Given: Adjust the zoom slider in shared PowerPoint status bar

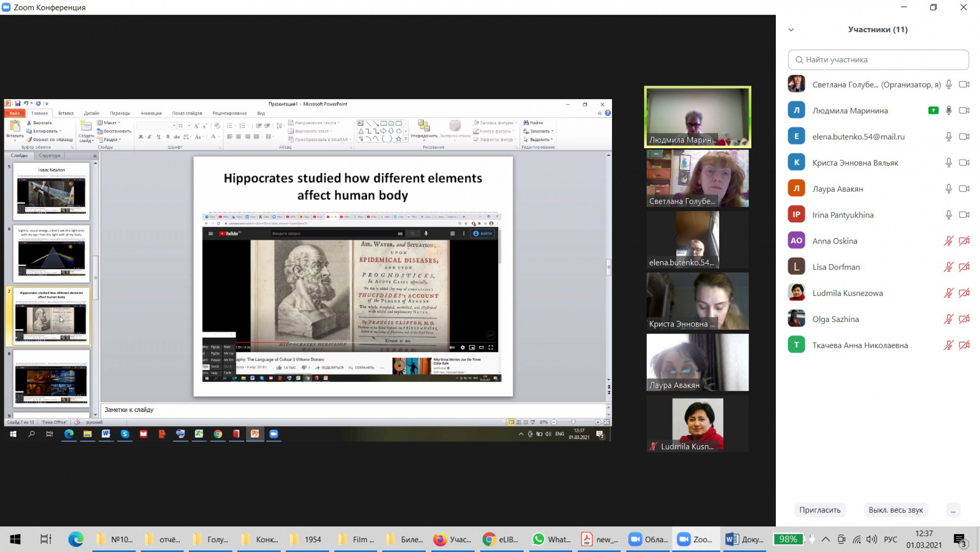Looking at the screenshot, I should [573, 422].
